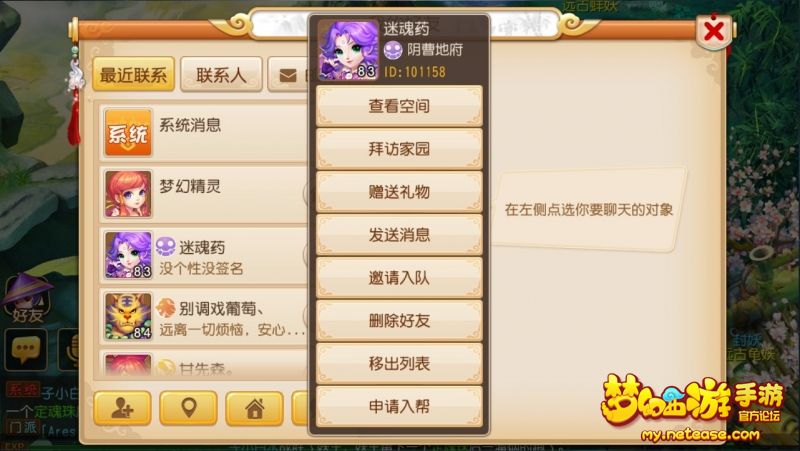Click the add friend icon button

coord(122,408)
